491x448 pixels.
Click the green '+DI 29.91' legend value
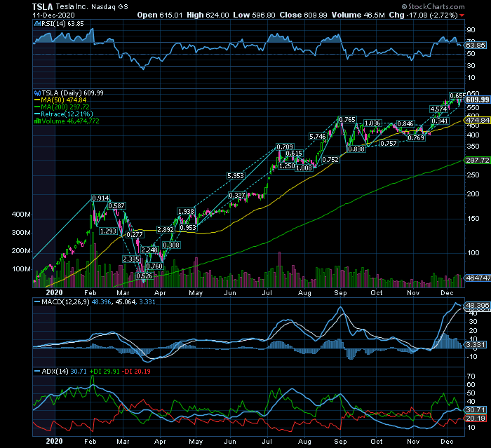(x=105, y=372)
